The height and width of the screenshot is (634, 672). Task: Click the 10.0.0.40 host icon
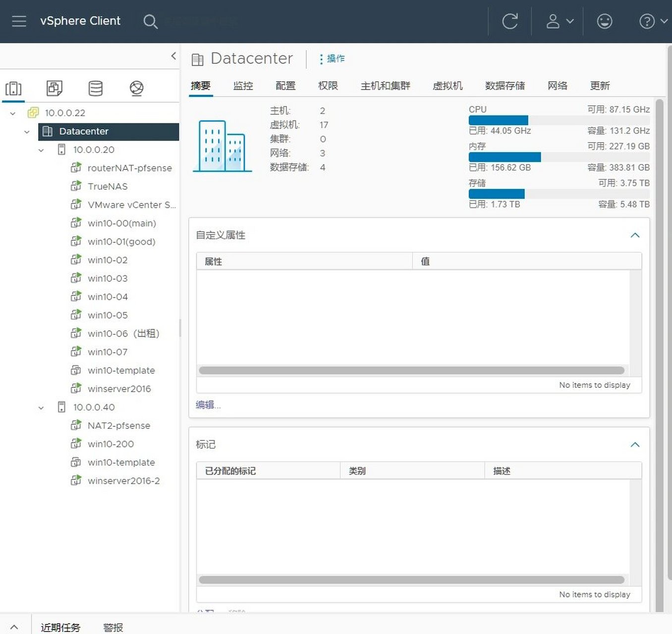click(x=61, y=407)
